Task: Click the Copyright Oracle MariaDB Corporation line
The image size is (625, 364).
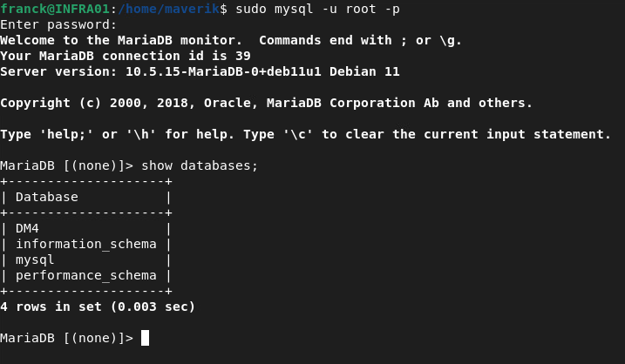Action: click(x=266, y=103)
